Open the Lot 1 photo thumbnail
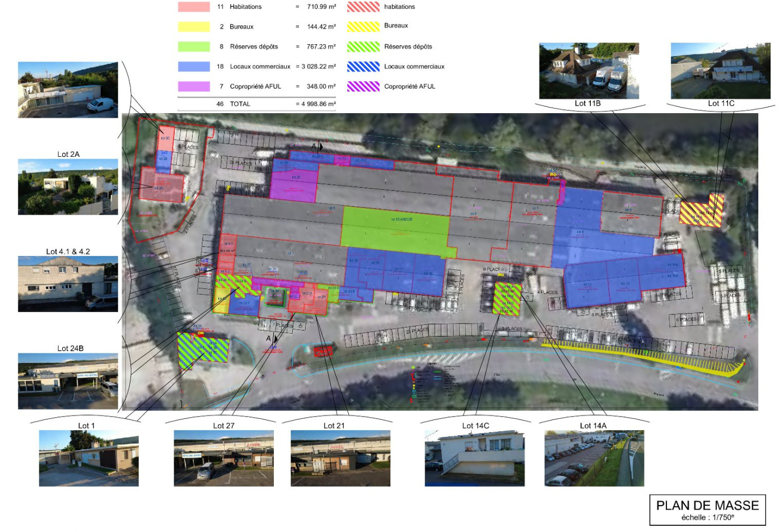Viewport: 784px width, 532px height. pos(88,458)
